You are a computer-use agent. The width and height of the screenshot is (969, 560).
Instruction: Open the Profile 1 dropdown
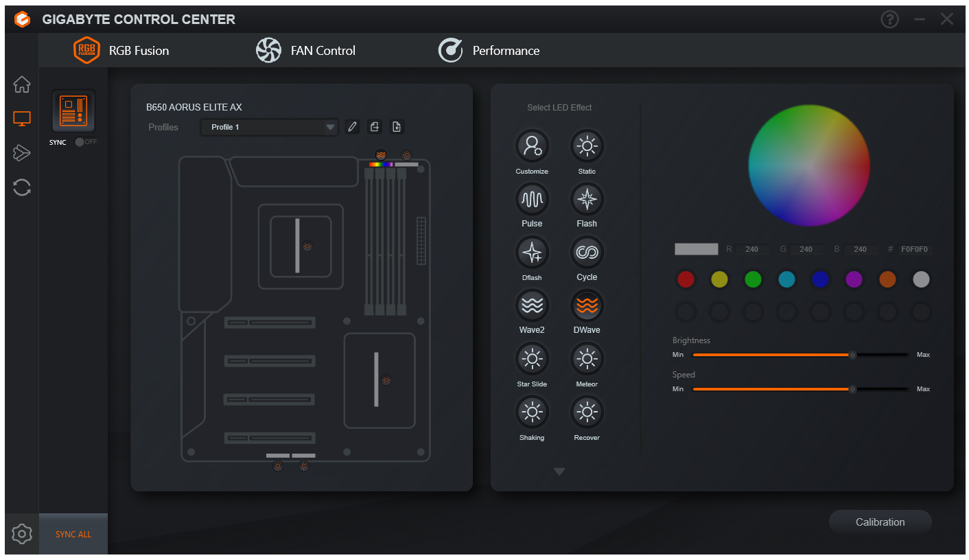[x=269, y=127]
